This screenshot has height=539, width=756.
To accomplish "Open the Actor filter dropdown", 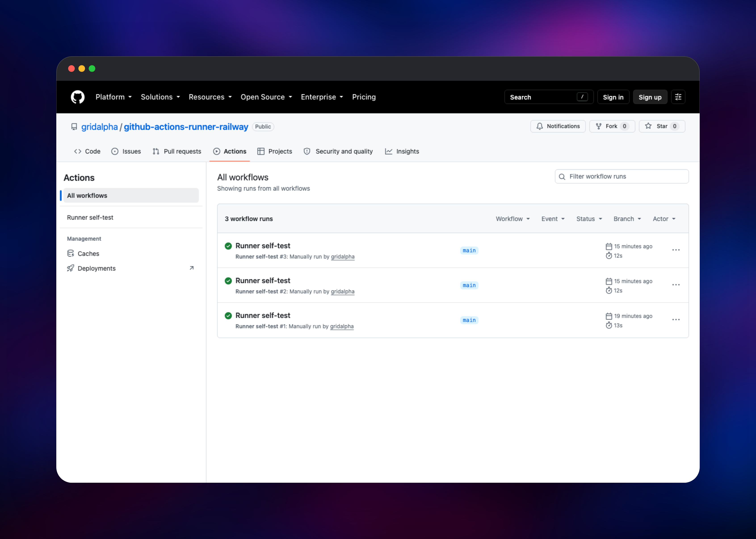I will (664, 219).
